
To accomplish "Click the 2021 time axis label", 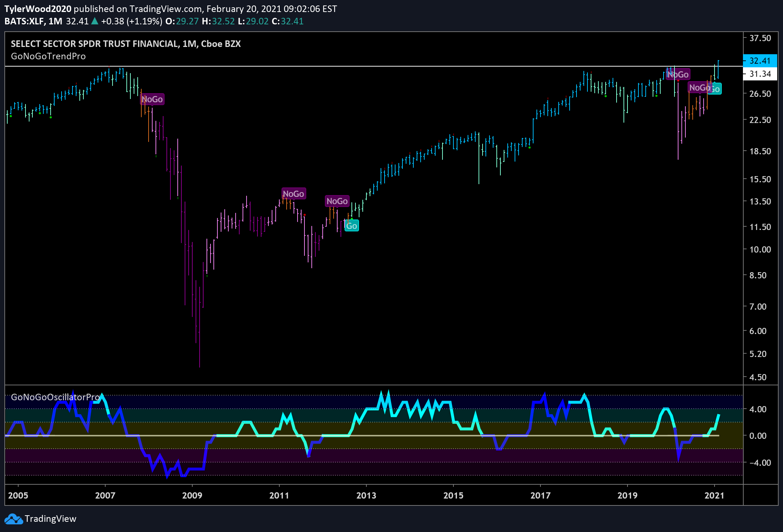I will coord(715,495).
